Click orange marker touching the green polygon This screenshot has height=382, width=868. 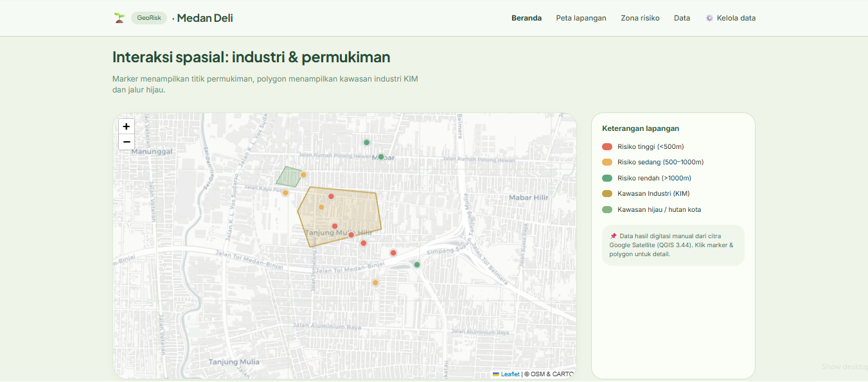tap(303, 175)
